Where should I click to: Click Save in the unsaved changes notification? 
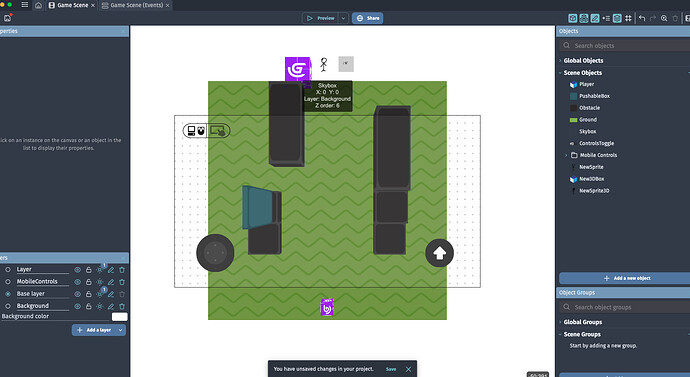point(391,369)
